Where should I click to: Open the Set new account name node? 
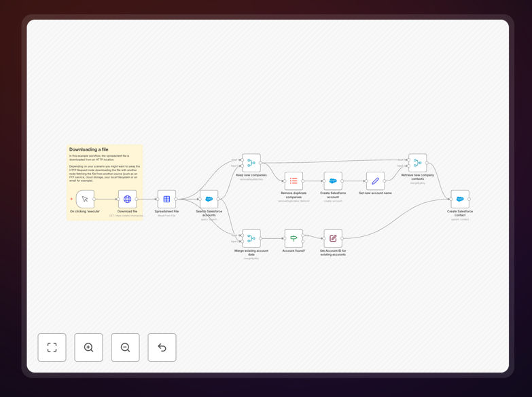click(x=375, y=181)
